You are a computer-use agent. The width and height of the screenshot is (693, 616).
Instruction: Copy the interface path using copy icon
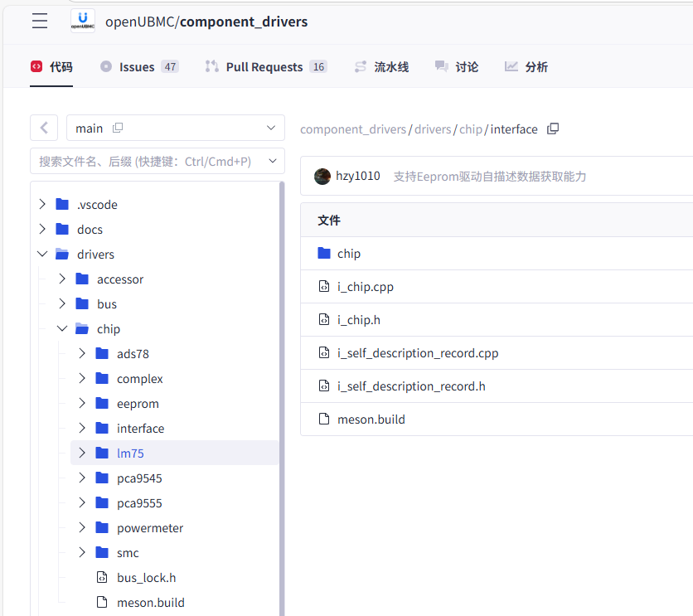(553, 129)
